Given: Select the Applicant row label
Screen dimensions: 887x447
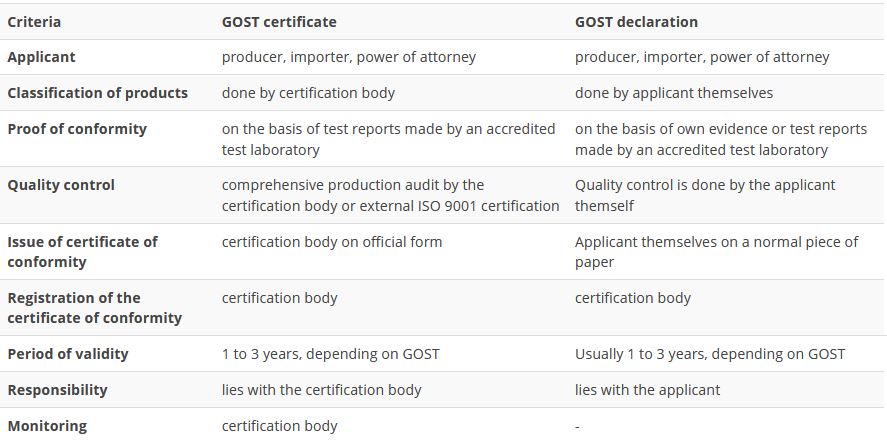Looking at the screenshot, I should tap(41, 57).
